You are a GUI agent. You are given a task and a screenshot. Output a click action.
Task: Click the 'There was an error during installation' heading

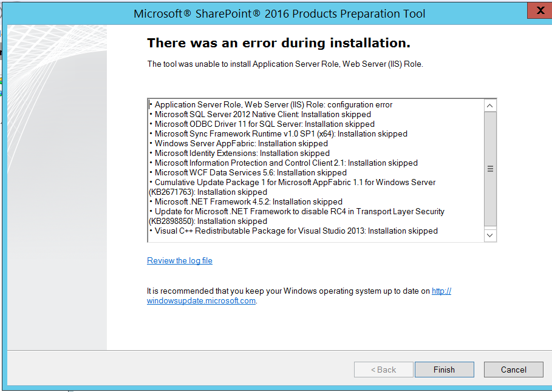click(279, 43)
